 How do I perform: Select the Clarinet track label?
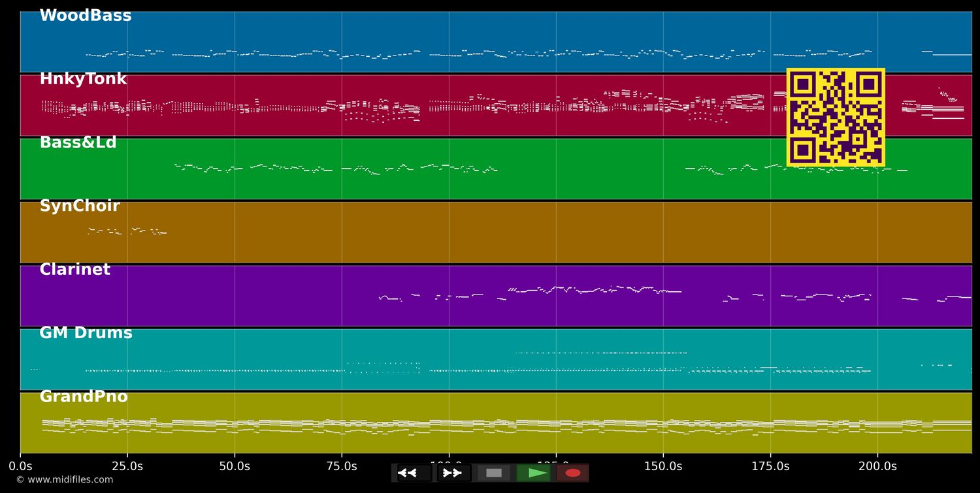[74, 270]
